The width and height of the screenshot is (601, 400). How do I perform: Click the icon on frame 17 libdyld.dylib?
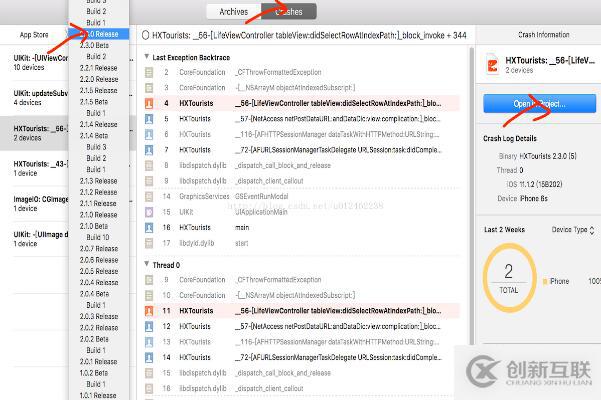point(149,243)
